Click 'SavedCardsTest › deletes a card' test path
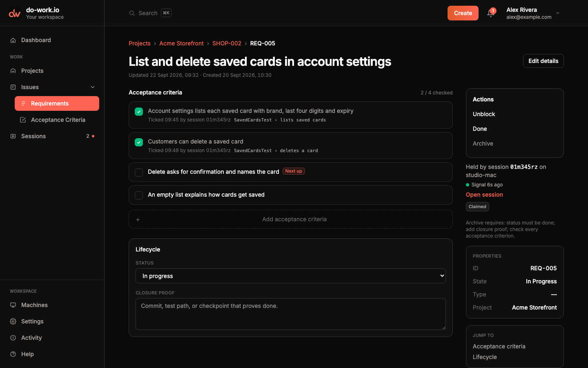Viewport: 588px width, 368px height. coord(276,151)
